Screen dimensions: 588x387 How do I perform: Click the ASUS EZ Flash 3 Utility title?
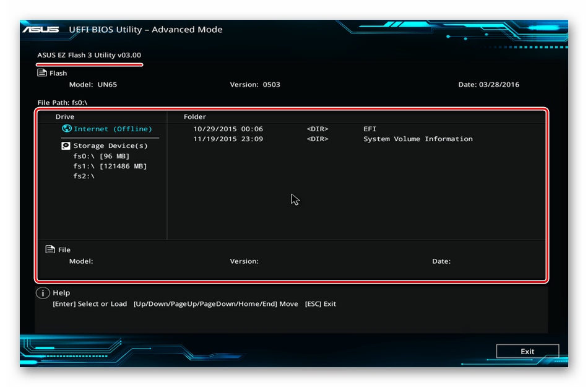pos(89,55)
